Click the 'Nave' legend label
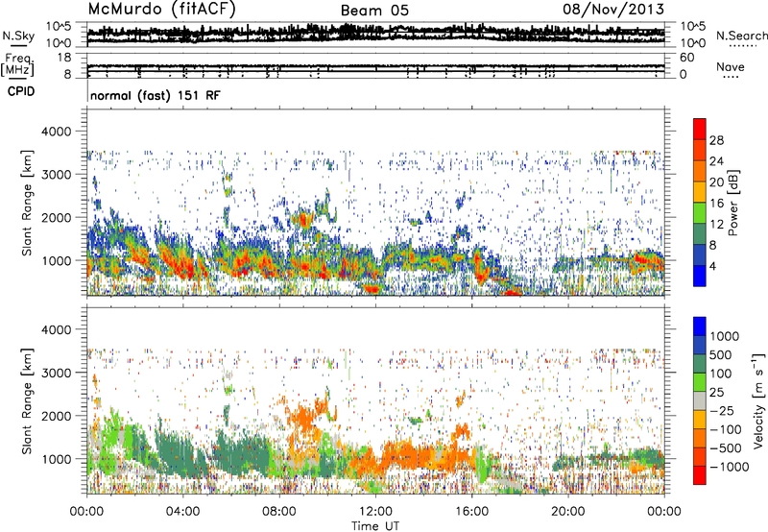 pos(731,66)
